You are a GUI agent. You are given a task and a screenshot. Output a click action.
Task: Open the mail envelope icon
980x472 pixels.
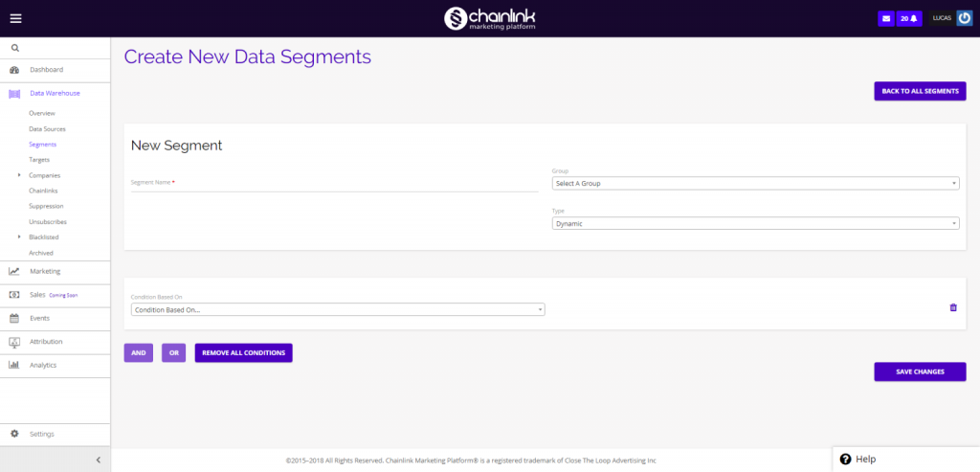tap(885, 19)
